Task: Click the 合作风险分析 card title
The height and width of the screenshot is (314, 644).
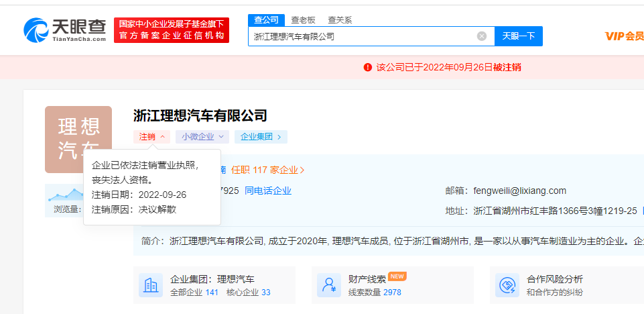Action: tap(554, 280)
